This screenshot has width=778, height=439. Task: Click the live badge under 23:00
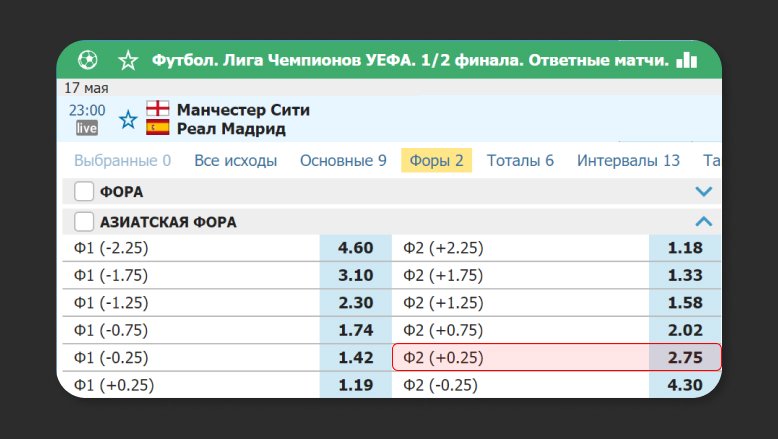pyautogui.click(x=87, y=128)
